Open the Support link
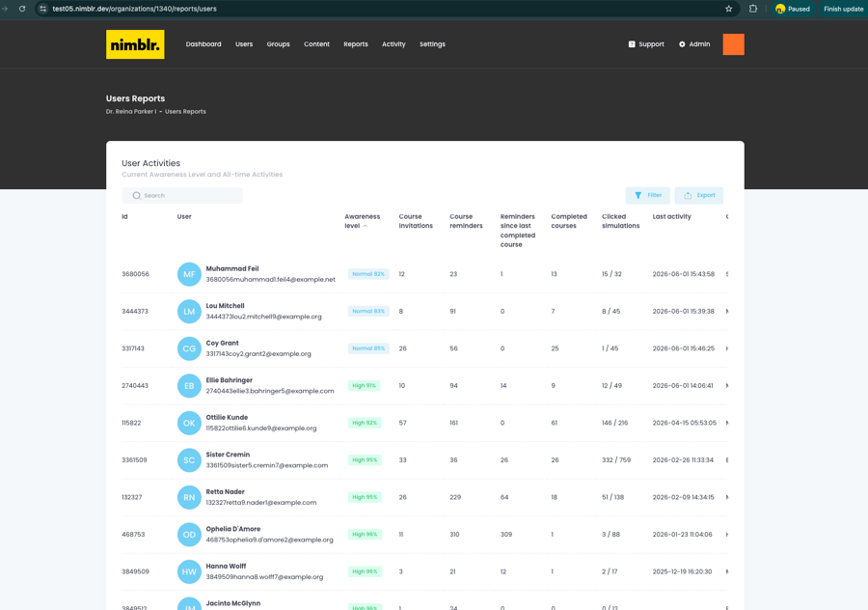 point(646,44)
